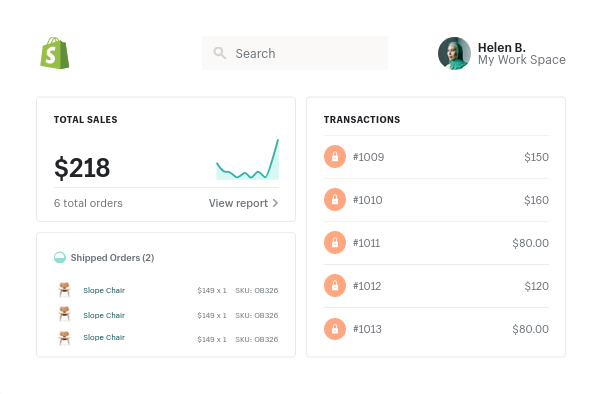Open the first Slope Chair product link
The height and width of the screenshot is (394, 600).
(x=104, y=290)
